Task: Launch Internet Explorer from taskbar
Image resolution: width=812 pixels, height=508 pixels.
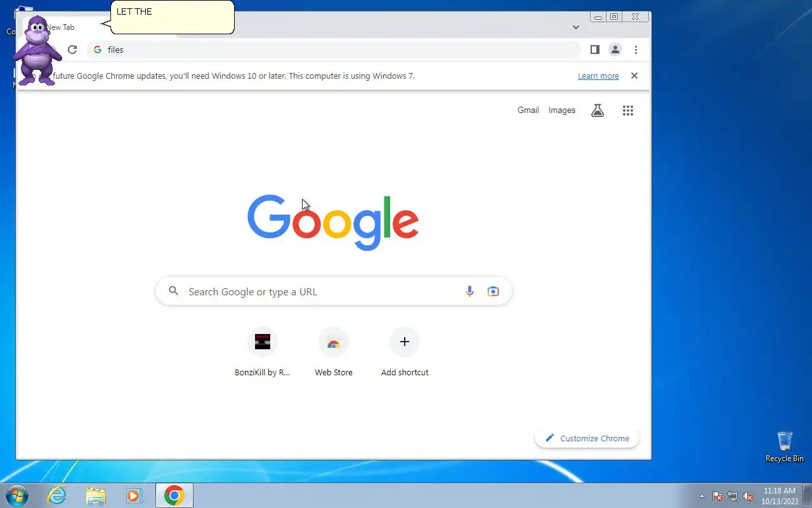Action: [57, 495]
